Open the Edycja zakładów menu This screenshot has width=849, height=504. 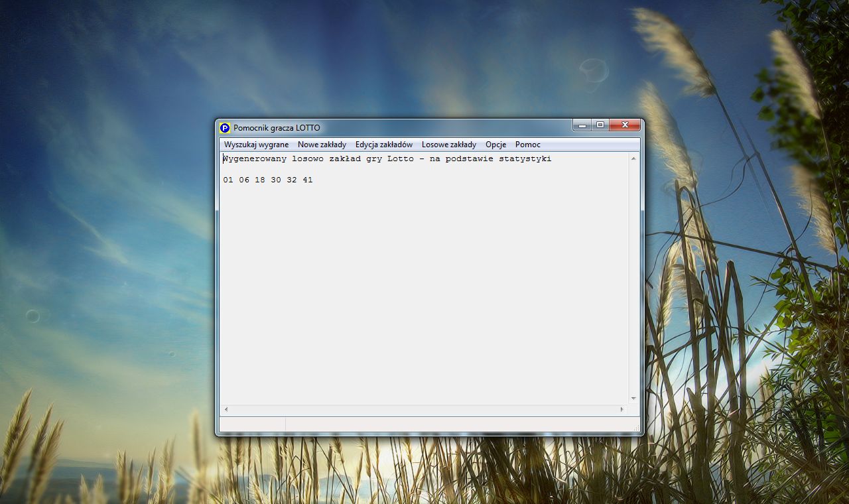(x=384, y=145)
